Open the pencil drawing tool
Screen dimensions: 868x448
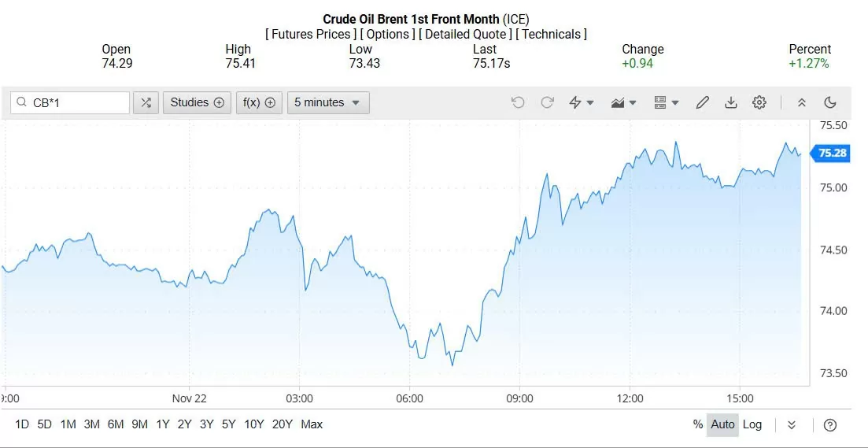click(x=703, y=102)
